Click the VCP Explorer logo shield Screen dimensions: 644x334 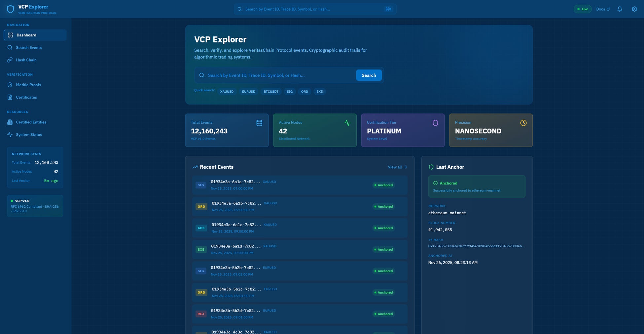pos(10,9)
